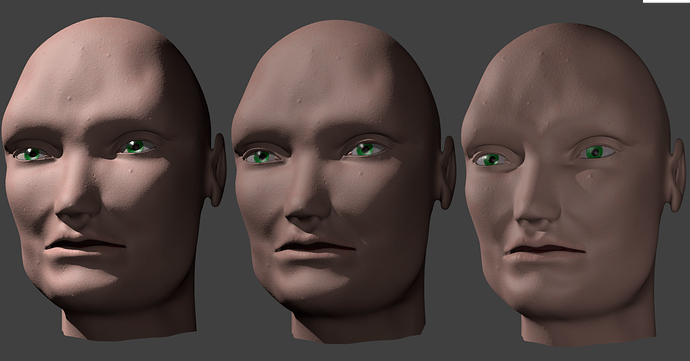Click left head's green eye nearest its ear
Screen dimensions: 690x361
[x=137, y=147]
